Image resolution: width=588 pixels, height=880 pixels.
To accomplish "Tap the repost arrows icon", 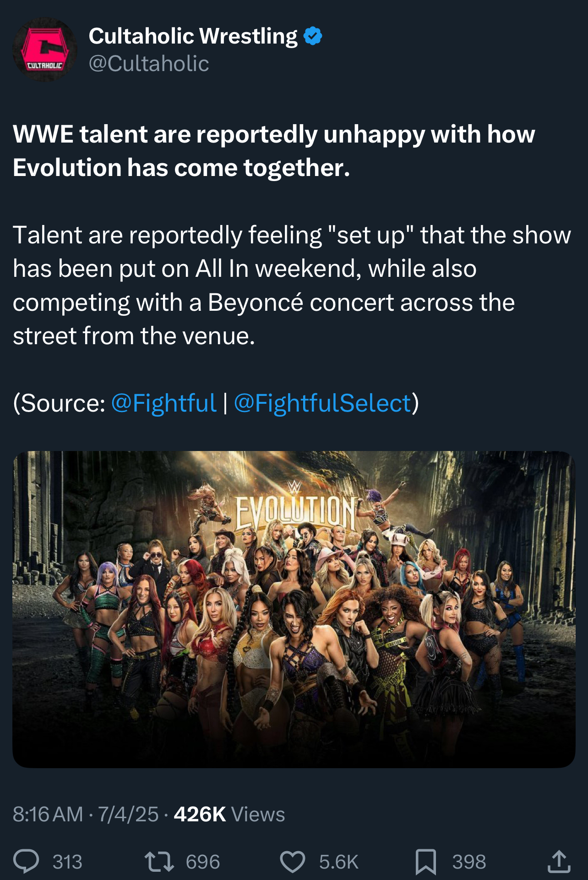I will pos(159,861).
